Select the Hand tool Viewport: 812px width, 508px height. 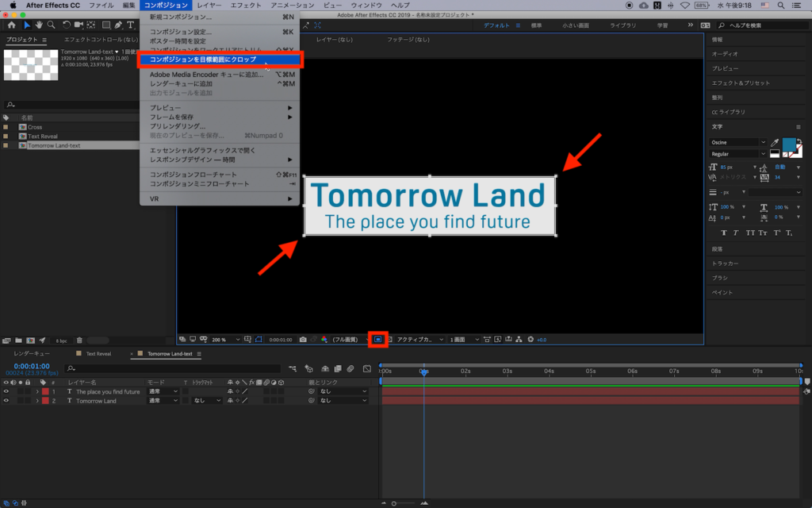(x=39, y=25)
